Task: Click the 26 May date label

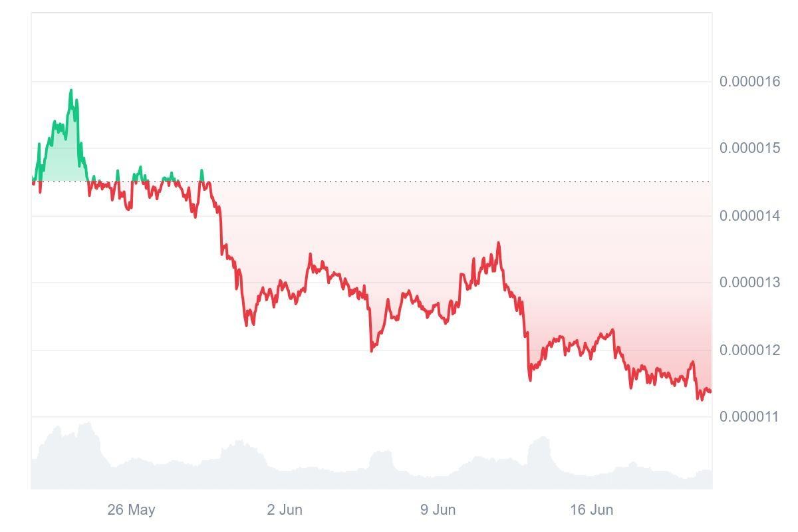Action: pyautogui.click(x=131, y=510)
